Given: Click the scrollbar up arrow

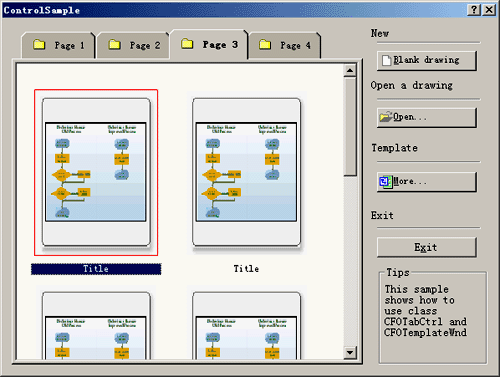Looking at the screenshot, I should 350,70.
